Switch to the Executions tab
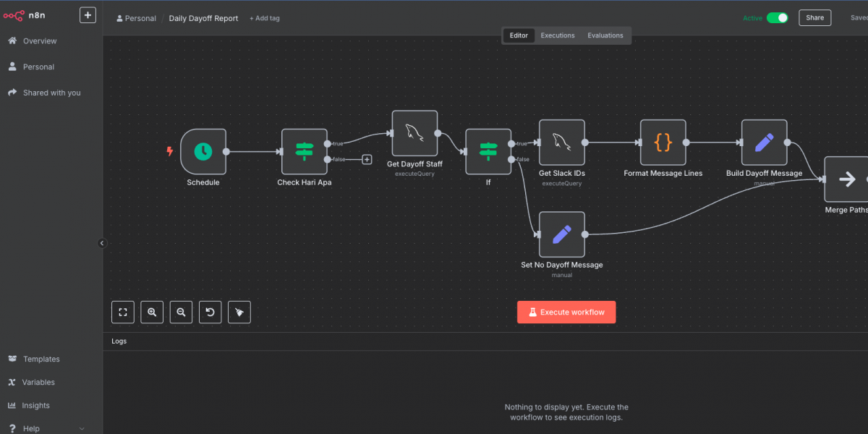Image resolution: width=868 pixels, height=434 pixels. tap(558, 35)
